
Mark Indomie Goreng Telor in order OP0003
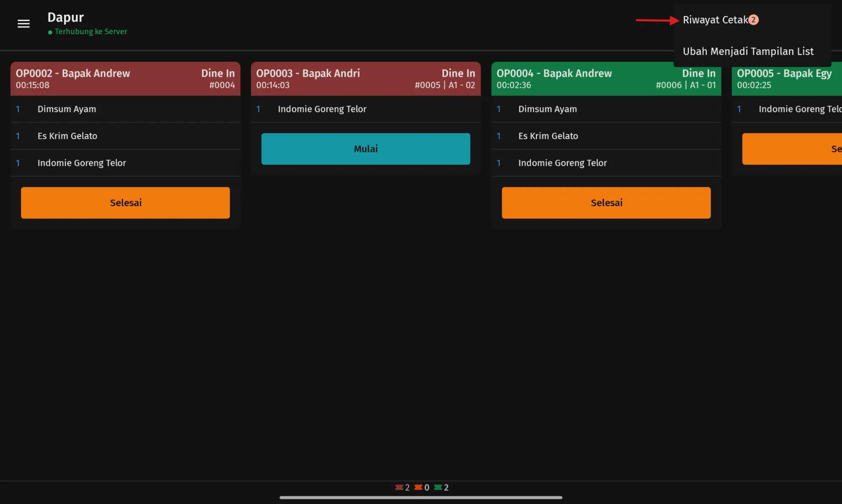click(x=322, y=109)
